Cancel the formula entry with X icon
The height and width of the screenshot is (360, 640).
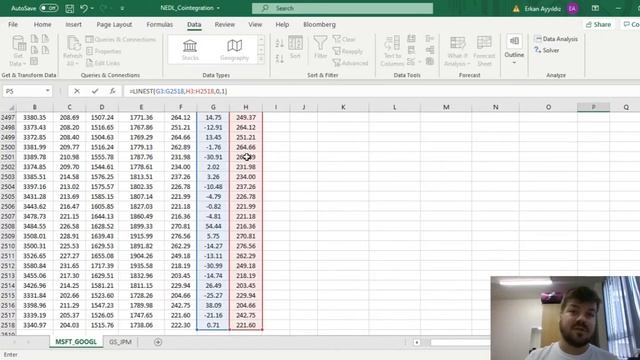(77, 91)
